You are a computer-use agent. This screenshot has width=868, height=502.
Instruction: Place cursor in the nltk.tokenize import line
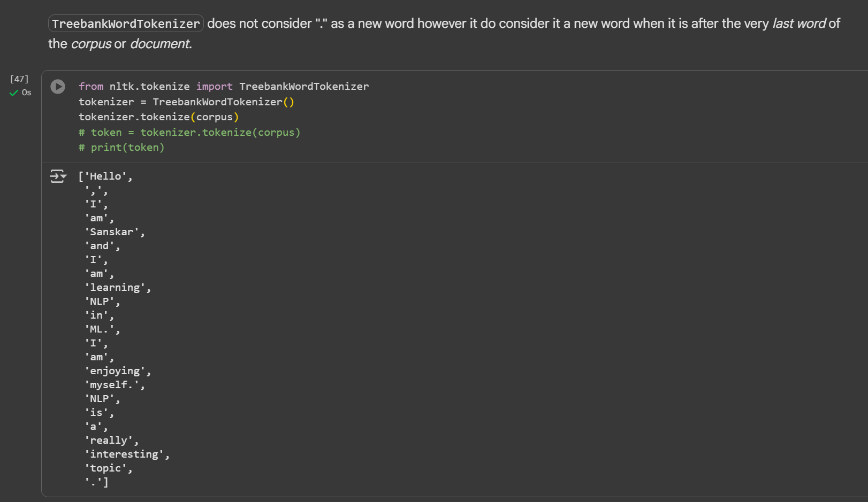(x=223, y=87)
